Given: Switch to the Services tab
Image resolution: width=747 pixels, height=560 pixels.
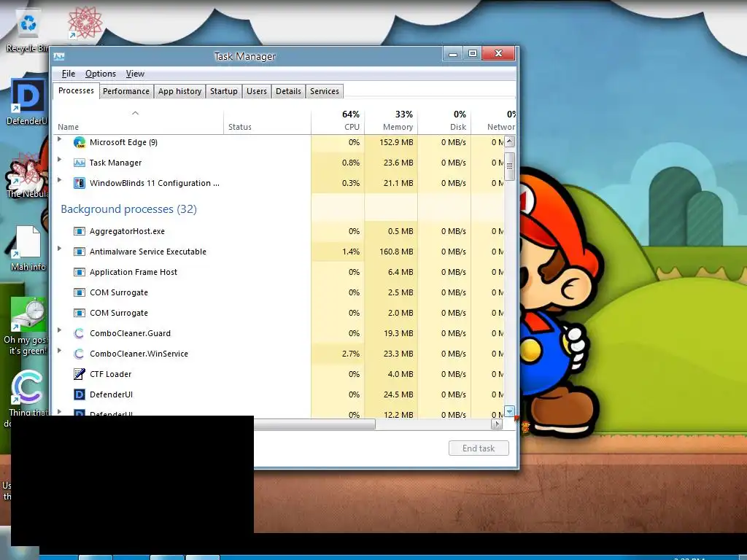Looking at the screenshot, I should [x=325, y=91].
